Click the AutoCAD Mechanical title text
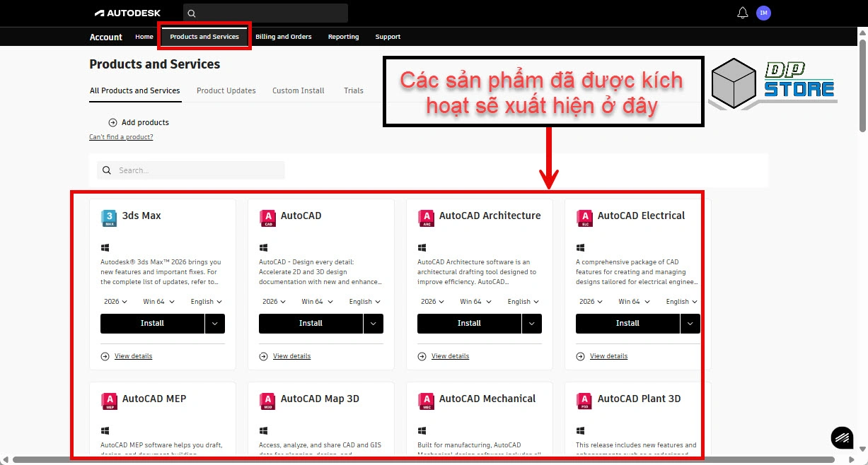 pos(488,399)
